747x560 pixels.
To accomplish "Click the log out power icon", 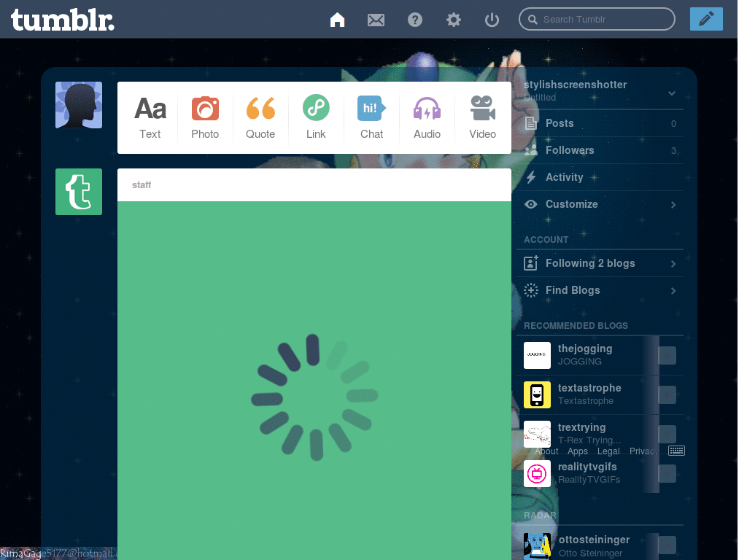I will point(492,20).
